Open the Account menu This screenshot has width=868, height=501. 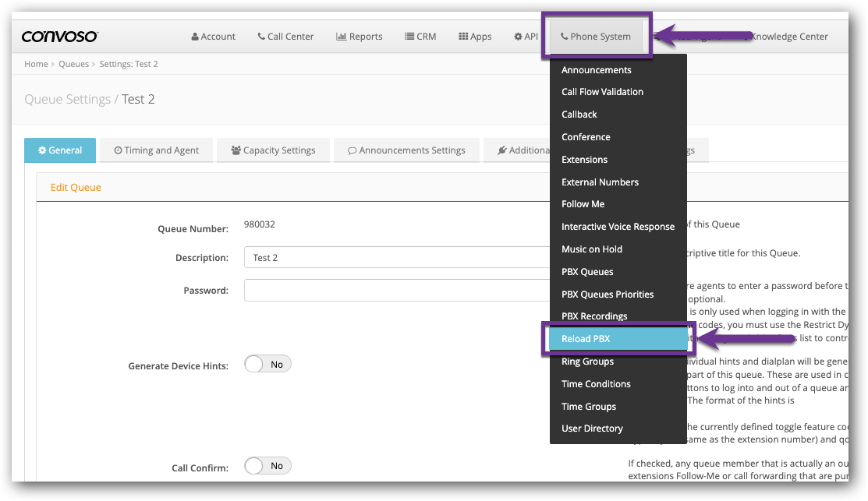(213, 36)
